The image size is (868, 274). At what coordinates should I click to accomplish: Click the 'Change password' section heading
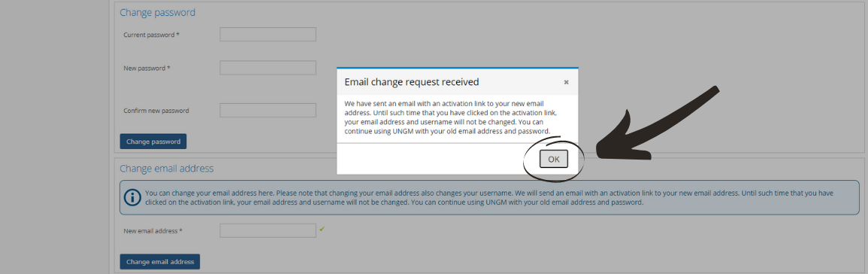coord(157,12)
